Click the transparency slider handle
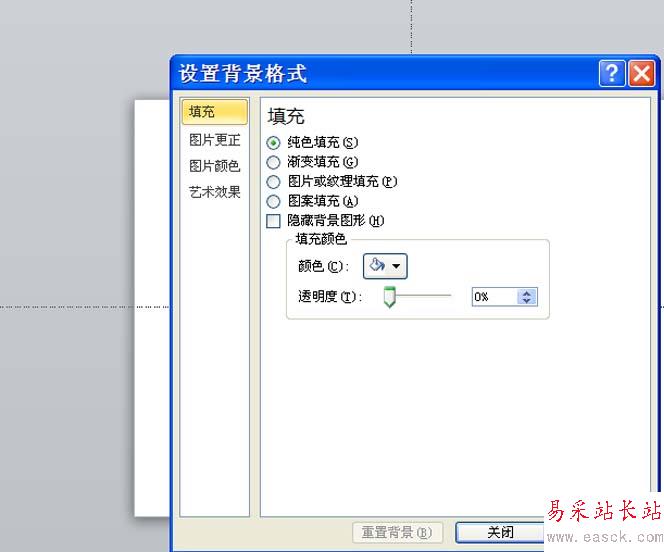This screenshot has height=552, width=664. point(389,297)
